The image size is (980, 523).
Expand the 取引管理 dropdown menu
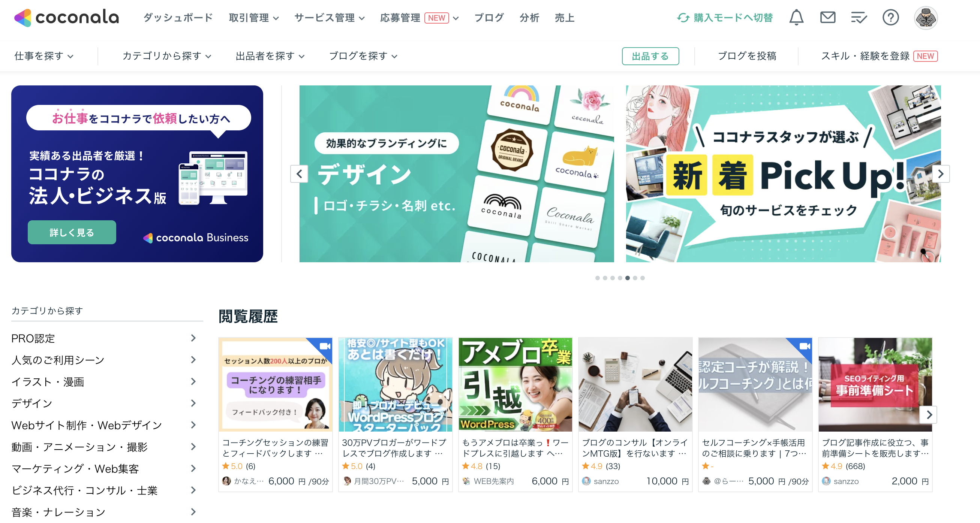(254, 18)
